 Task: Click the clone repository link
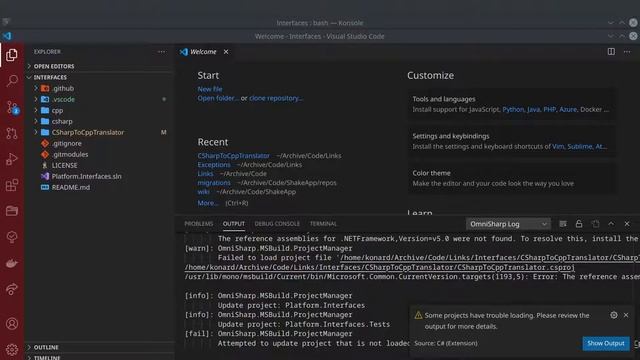point(276,98)
